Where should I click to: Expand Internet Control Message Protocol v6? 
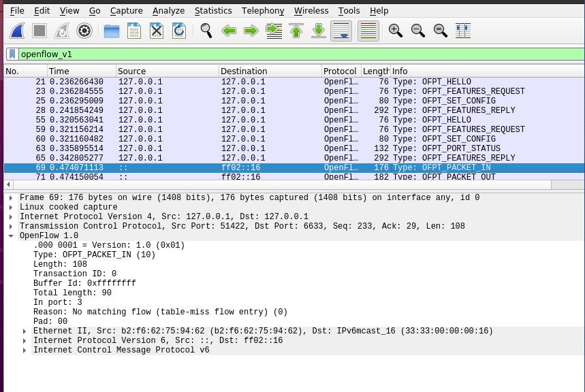tap(25, 350)
